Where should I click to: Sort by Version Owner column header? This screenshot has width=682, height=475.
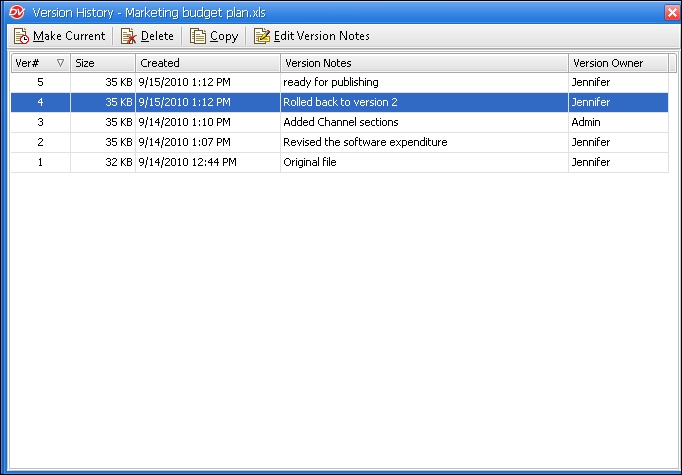[617, 63]
